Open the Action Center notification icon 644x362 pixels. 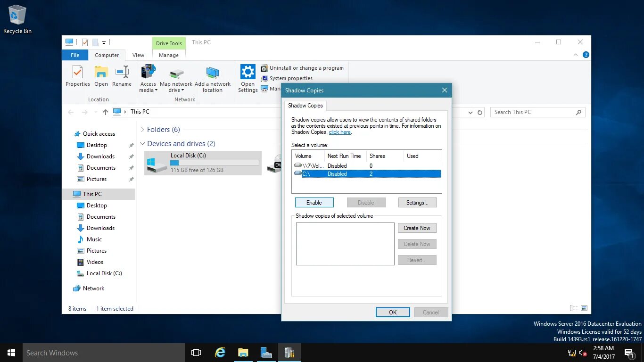[x=629, y=353]
